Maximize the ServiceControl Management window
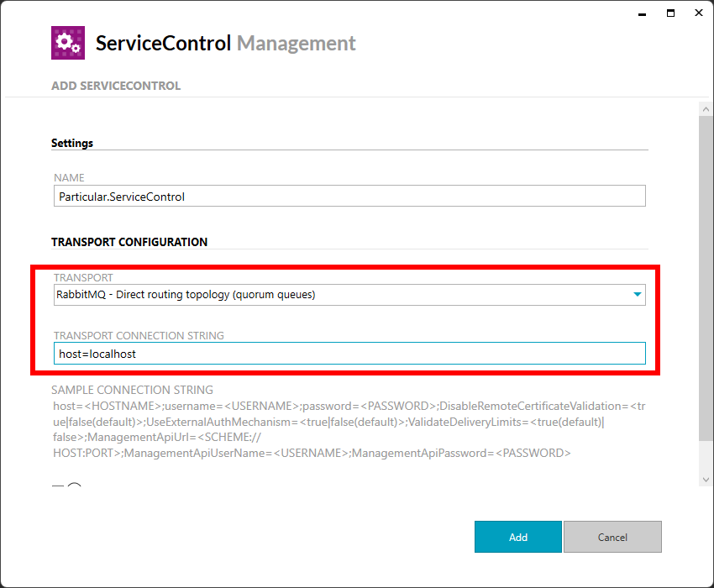The width and height of the screenshot is (714, 588). click(x=670, y=13)
